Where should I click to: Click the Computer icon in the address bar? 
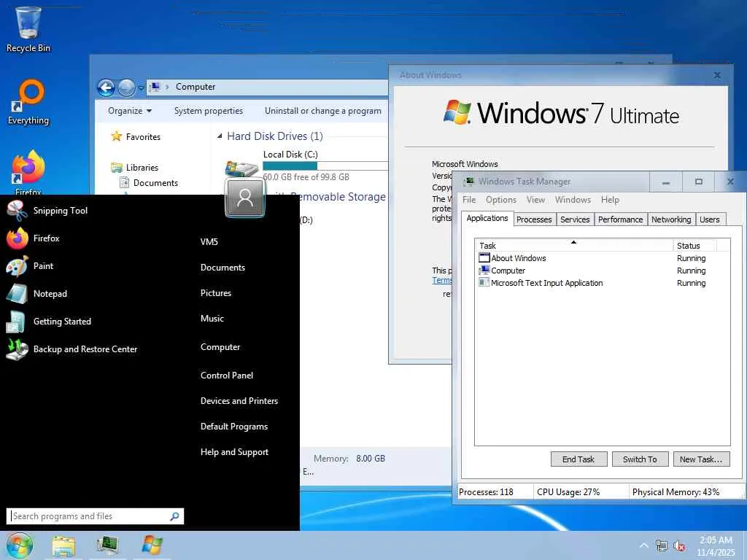155,87
